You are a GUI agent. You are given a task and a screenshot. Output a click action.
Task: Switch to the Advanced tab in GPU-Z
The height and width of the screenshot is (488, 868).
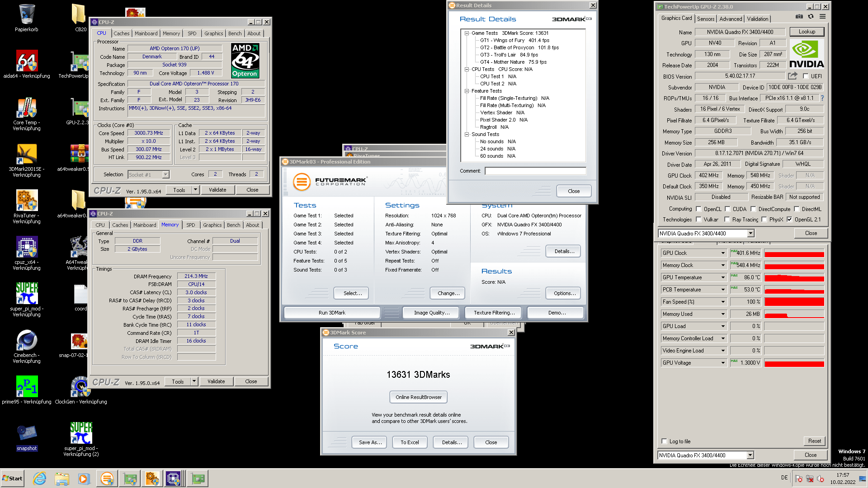731,19
